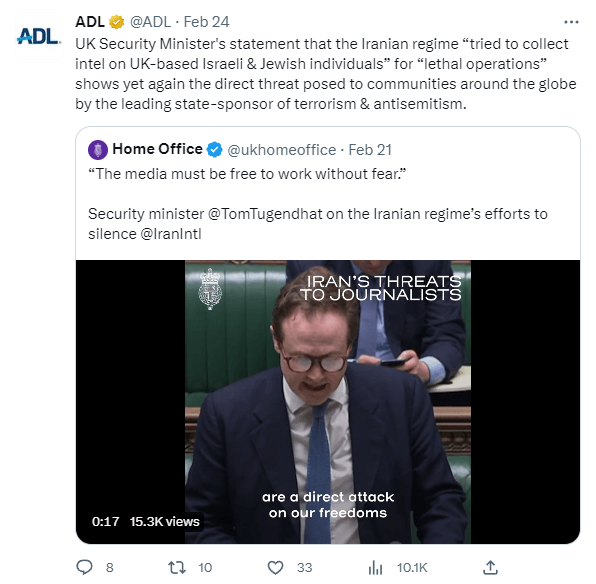Click the retweet arrows icon
The height and width of the screenshot is (584, 596).
(x=177, y=567)
